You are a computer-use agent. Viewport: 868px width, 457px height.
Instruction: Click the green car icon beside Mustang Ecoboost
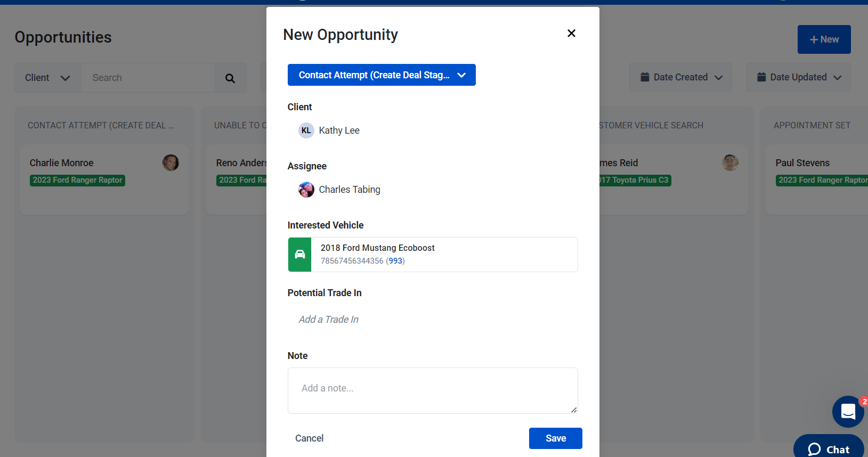click(x=300, y=255)
